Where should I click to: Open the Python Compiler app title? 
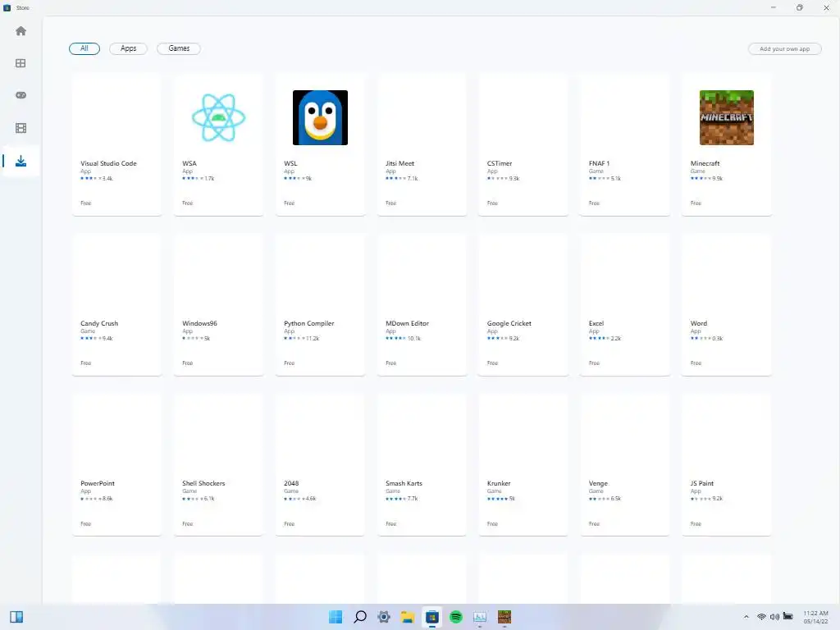(x=308, y=323)
